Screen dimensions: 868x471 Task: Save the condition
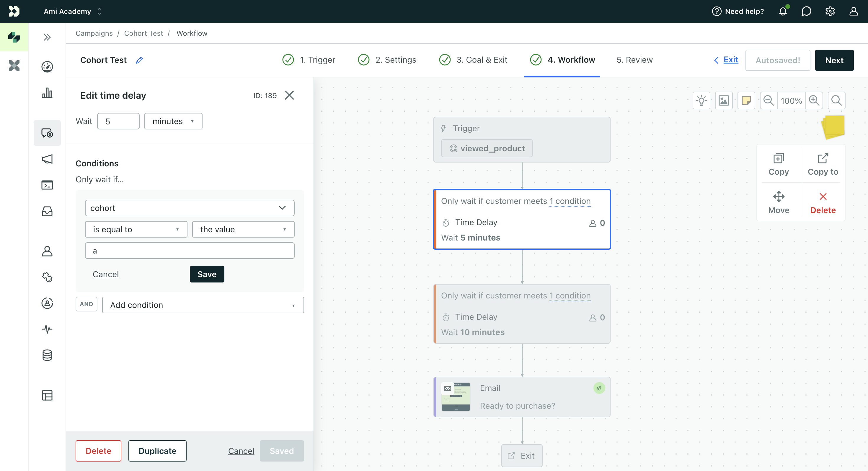(x=207, y=274)
